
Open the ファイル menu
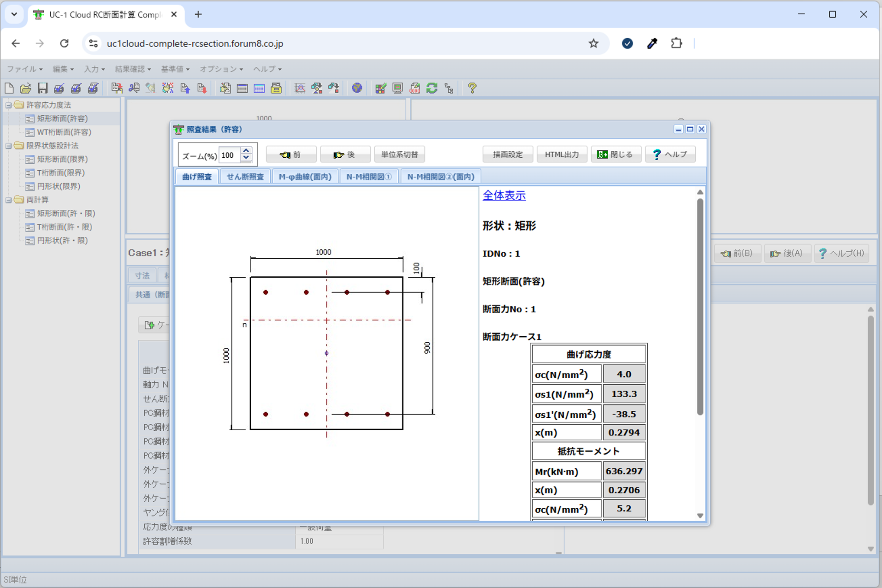24,69
